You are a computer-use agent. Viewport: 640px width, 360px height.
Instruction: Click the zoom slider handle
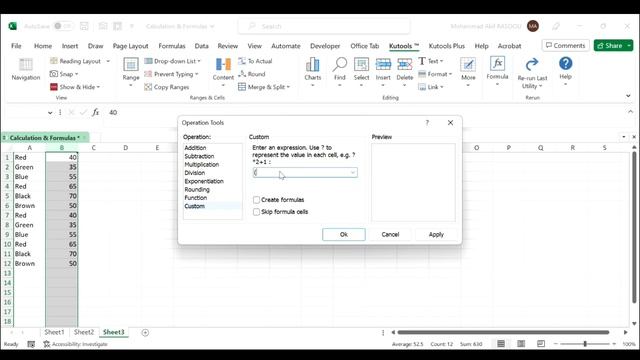click(585, 344)
